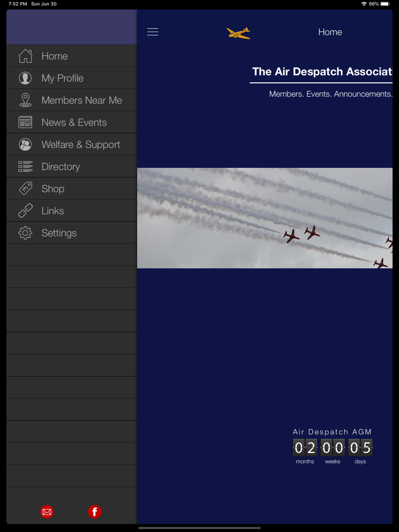Image resolution: width=399 pixels, height=532 pixels.
Task: Open the red email envelope icon
Action: [x=47, y=512]
